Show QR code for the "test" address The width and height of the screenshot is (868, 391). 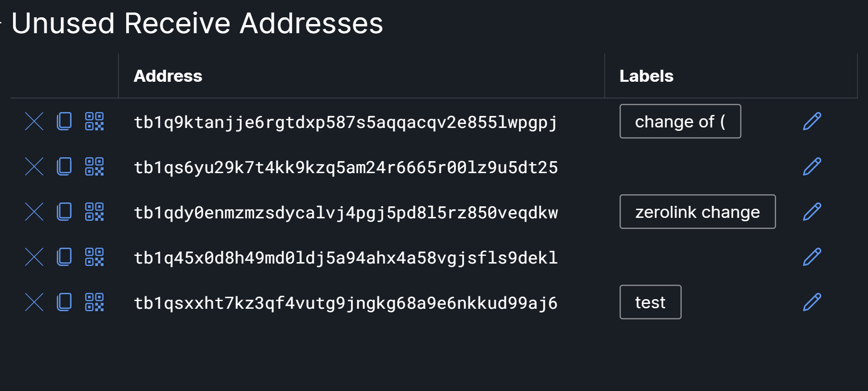[x=95, y=303]
